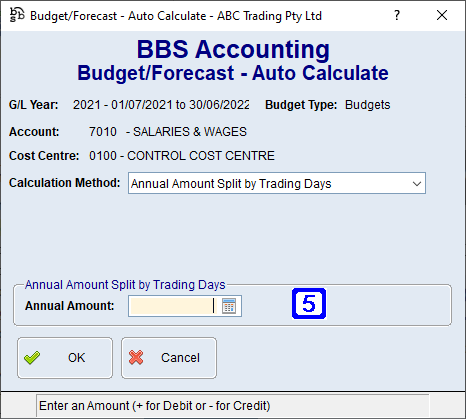Screen dimensions: 466x419
Task: Confirm with the OK button
Action: (65, 358)
